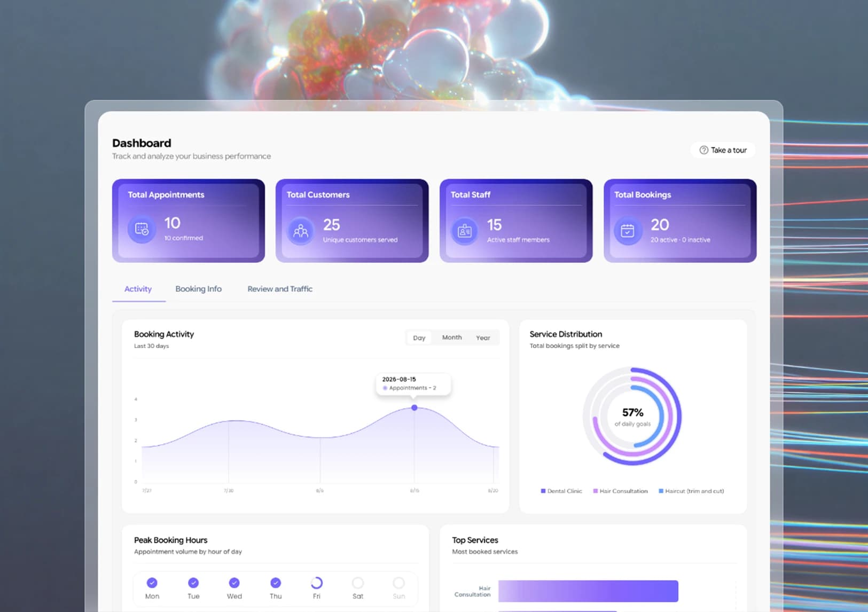The height and width of the screenshot is (612, 868).
Task: Click the "Active staff members" text
Action: pyautogui.click(x=518, y=240)
